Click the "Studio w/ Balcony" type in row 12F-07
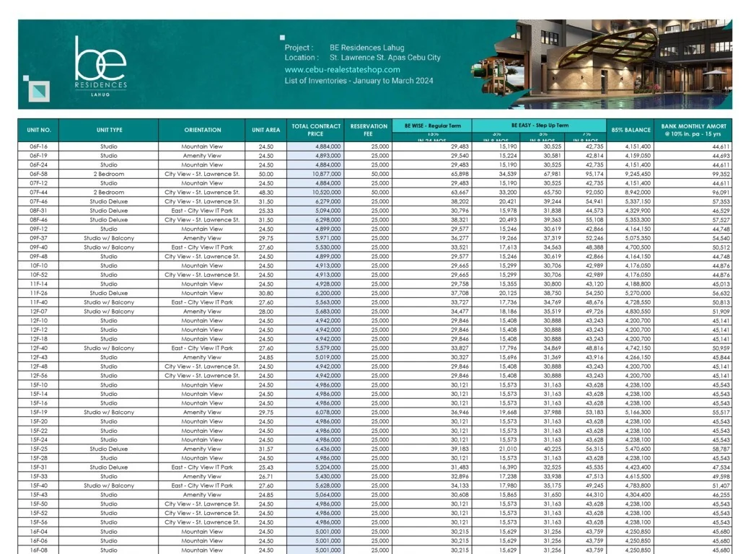The image size is (756, 554). 109,312
